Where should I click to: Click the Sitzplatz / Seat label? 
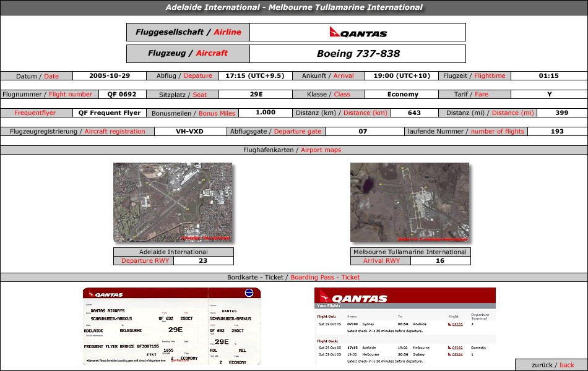(x=183, y=95)
